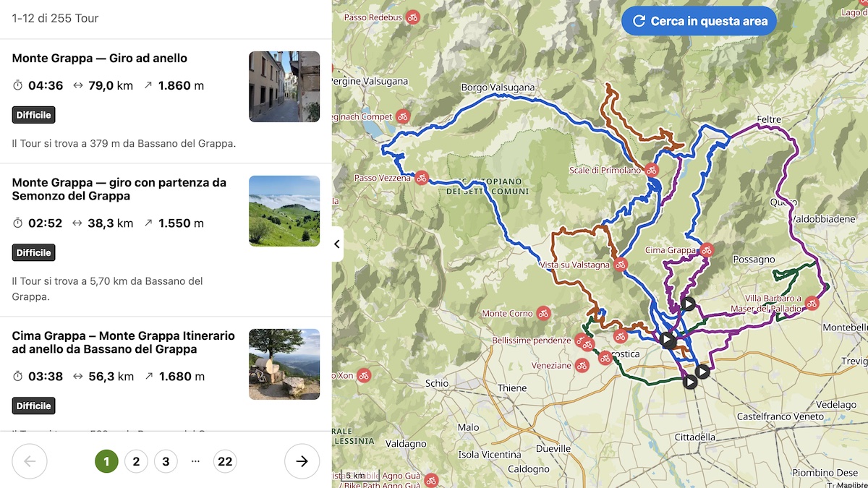The width and height of the screenshot is (868, 488).
Task: Open the Semonzo del Grappa tour title
Action: tap(119, 189)
